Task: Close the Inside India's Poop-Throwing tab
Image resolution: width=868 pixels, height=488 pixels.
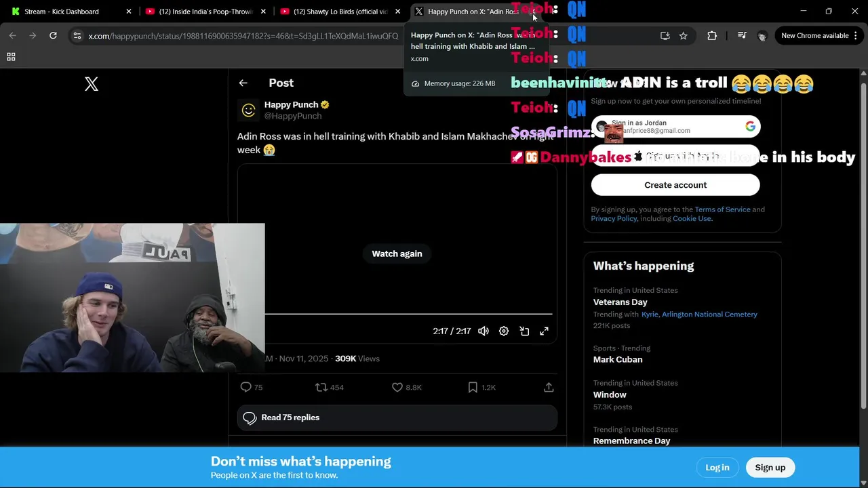Action: coord(263,12)
